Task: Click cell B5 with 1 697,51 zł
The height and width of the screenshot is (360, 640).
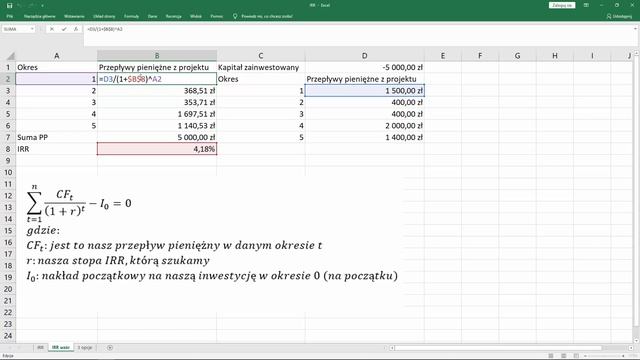Action: (157, 114)
